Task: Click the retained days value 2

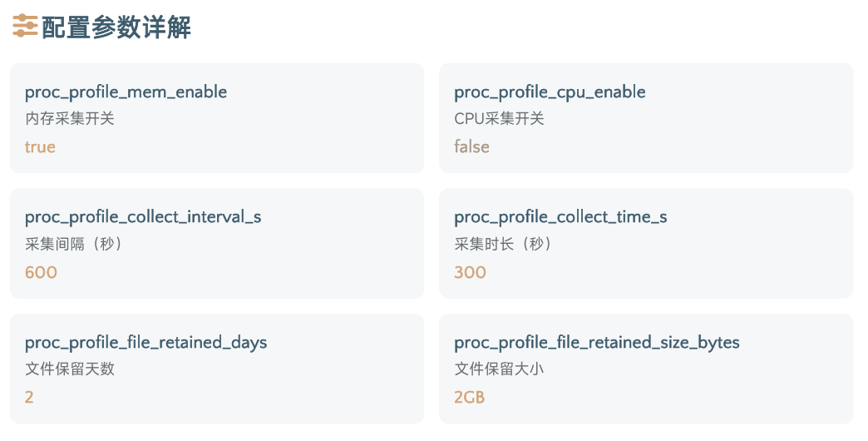Action: pos(29,397)
